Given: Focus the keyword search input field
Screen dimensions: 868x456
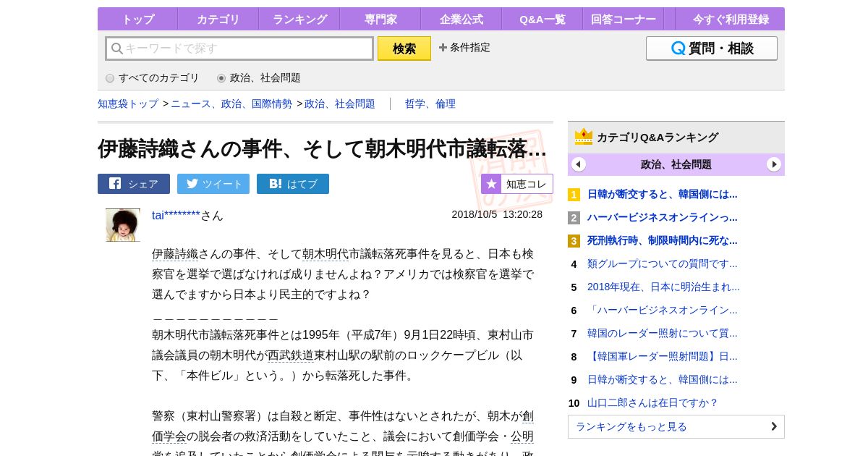Looking at the screenshot, I should pos(239,48).
